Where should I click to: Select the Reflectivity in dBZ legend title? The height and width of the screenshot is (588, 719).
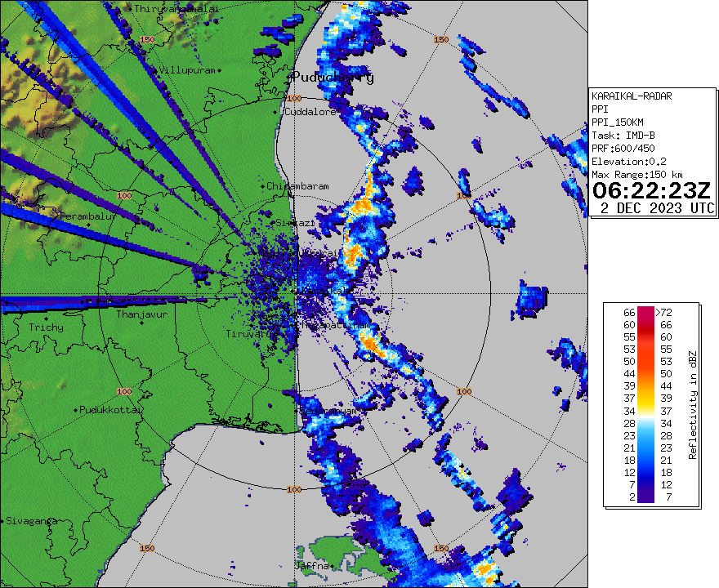(x=692, y=405)
